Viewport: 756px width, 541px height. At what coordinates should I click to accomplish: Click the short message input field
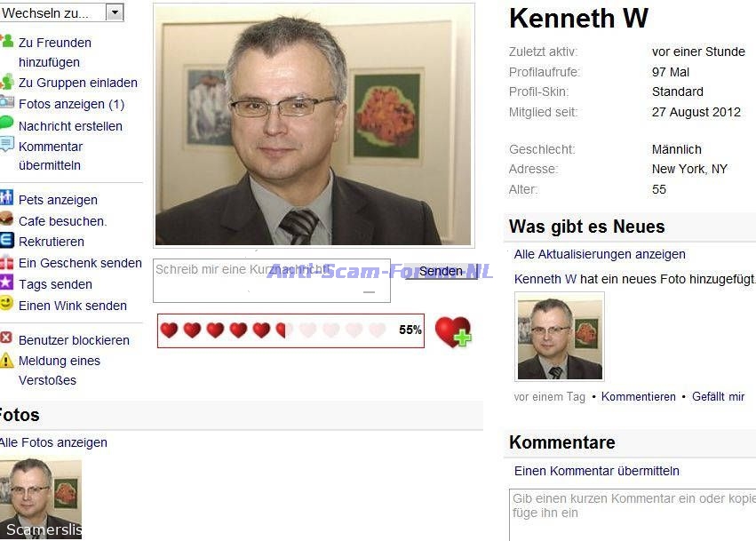click(272, 281)
